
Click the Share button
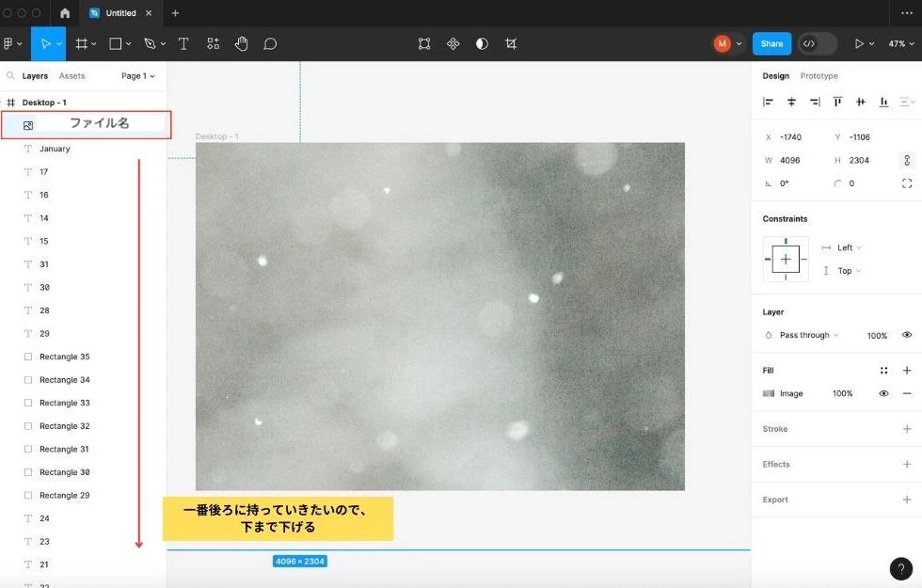pyautogui.click(x=771, y=43)
